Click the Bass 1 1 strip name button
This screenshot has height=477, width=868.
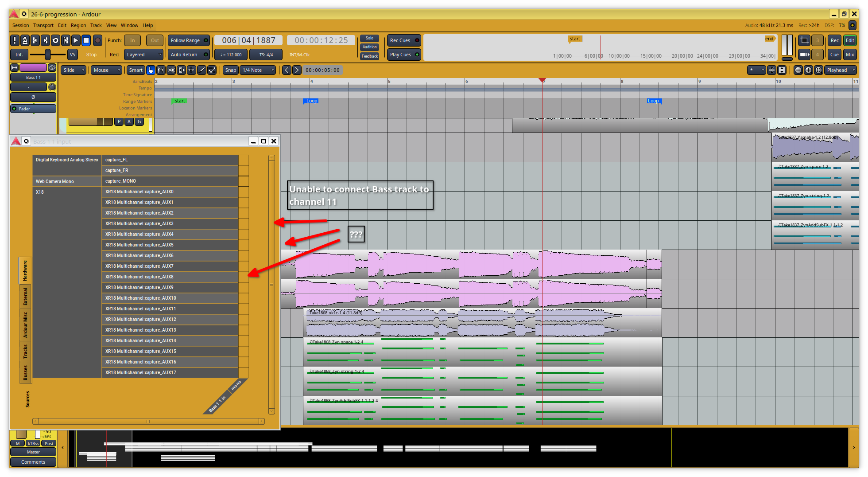click(33, 77)
